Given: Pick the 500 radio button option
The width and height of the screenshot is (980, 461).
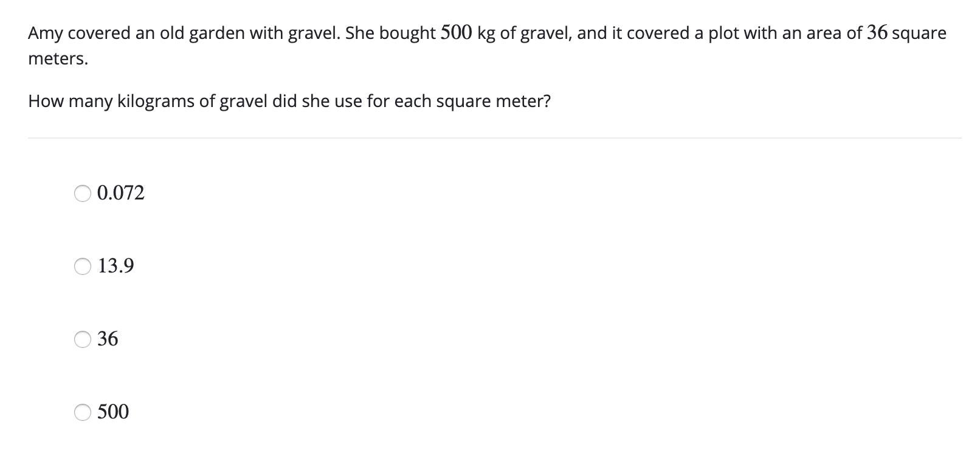Looking at the screenshot, I should (x=83, y=412).
